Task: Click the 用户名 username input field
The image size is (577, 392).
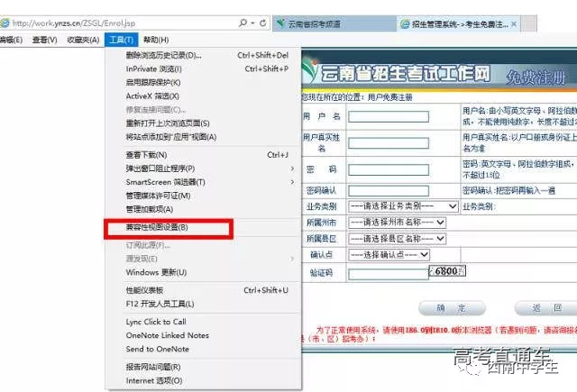Action: [x=388, y=116]
